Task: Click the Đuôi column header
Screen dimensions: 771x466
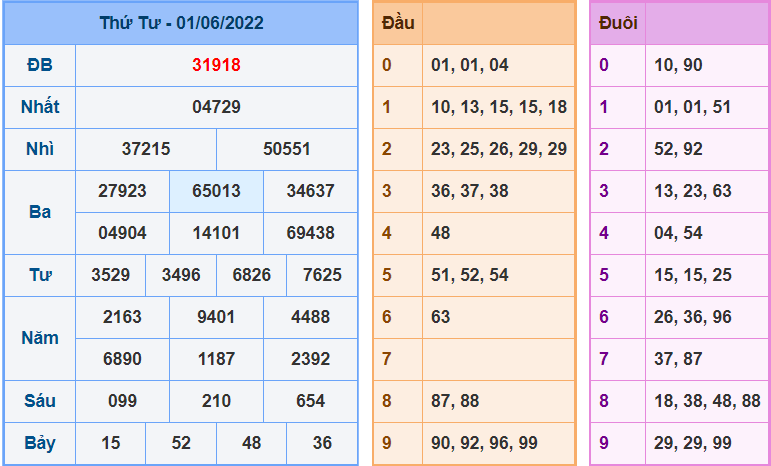Action: coord(618,23)
